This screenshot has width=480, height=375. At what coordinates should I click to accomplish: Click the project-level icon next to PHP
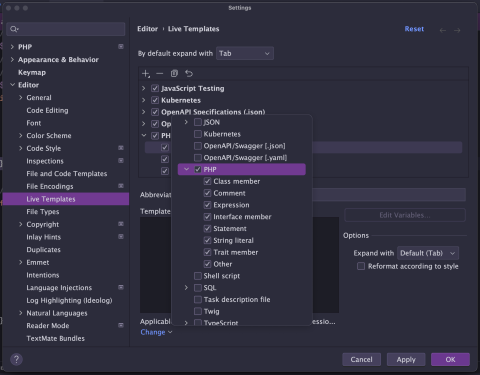(121, 46)
